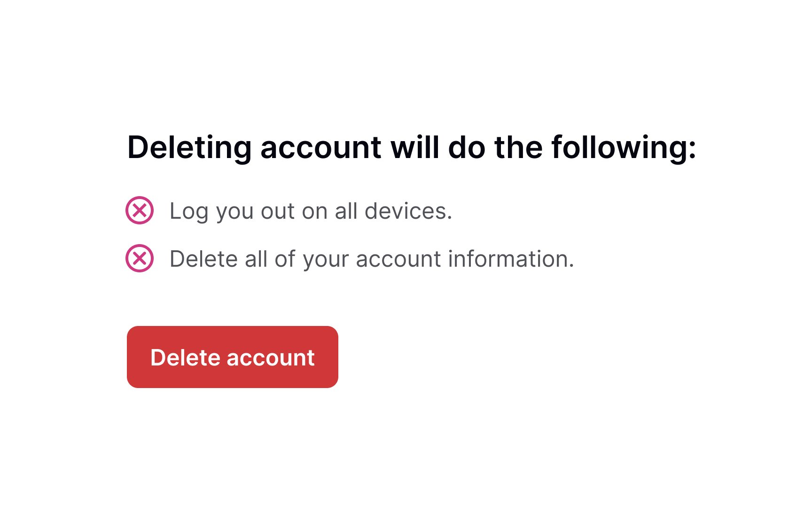Screen dimensions: 812x508
Task: Click the red Delete account button
Action: (x=233, y=357)
